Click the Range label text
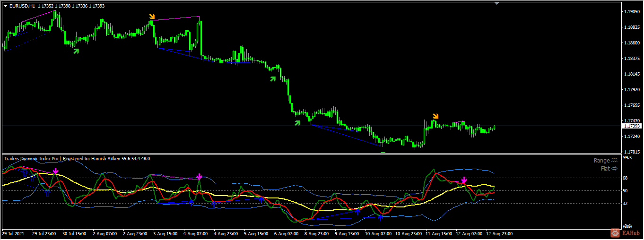The width and height of the screenshot is (644, 240). pos(601,161)
